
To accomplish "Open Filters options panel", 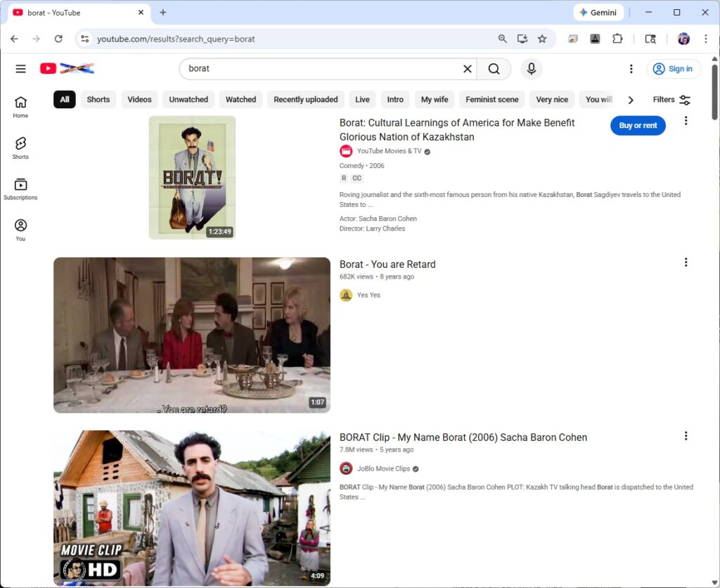I will click(x=671, y=100).
